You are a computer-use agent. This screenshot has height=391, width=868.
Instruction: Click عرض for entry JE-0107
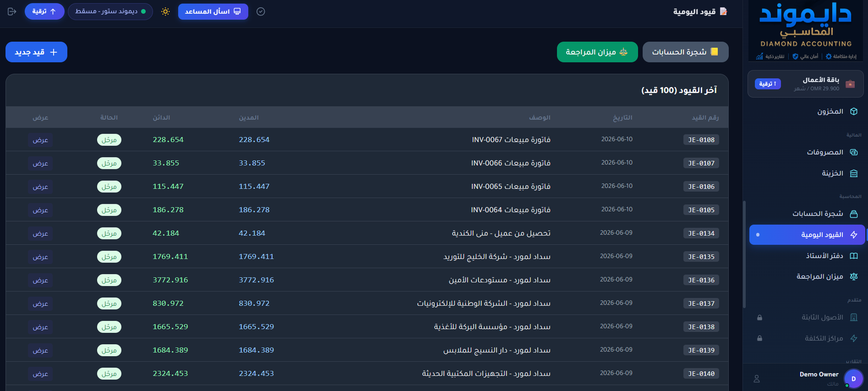pyautogui.click(x=41, y=163)
